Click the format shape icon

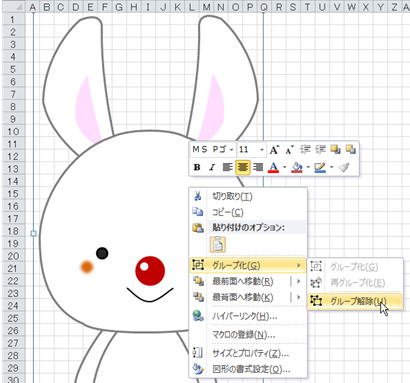point(198,369)
